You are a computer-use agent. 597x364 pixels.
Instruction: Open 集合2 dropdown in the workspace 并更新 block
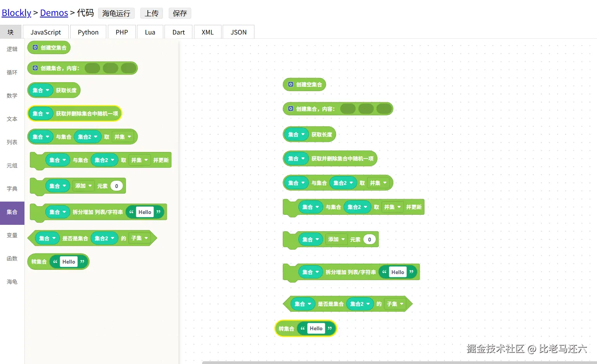click(357, 207)
